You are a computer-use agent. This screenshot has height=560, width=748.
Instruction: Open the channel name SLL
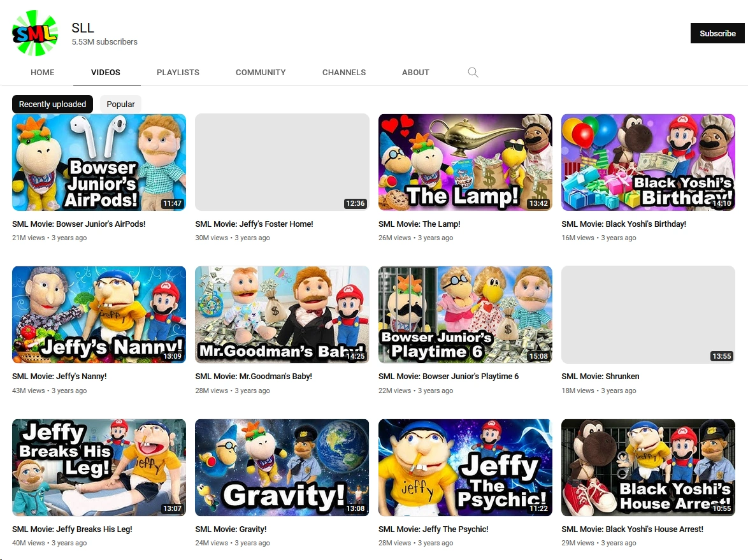83,27
